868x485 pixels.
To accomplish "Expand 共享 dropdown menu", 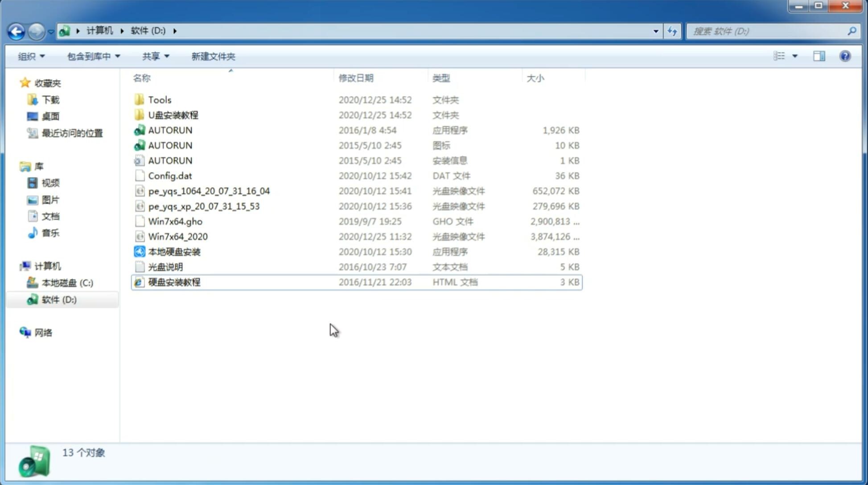I will pyautogui.click(x=152, y=56).
